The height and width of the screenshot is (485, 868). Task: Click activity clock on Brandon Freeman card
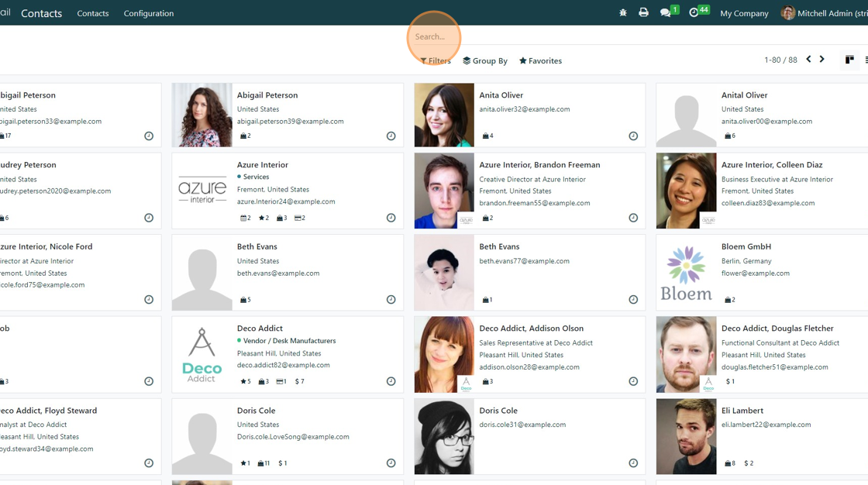[x=633, y=218]
